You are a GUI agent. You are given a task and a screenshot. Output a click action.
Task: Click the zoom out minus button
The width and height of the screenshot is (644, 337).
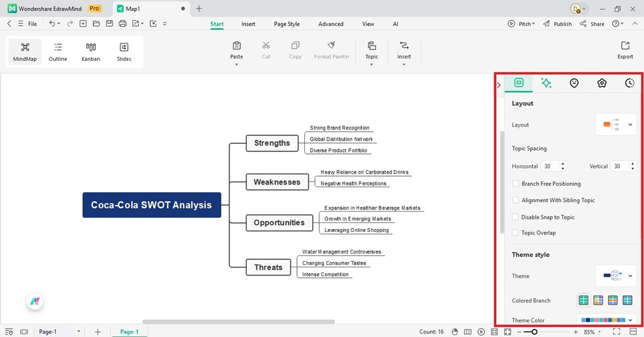[519, 332]
